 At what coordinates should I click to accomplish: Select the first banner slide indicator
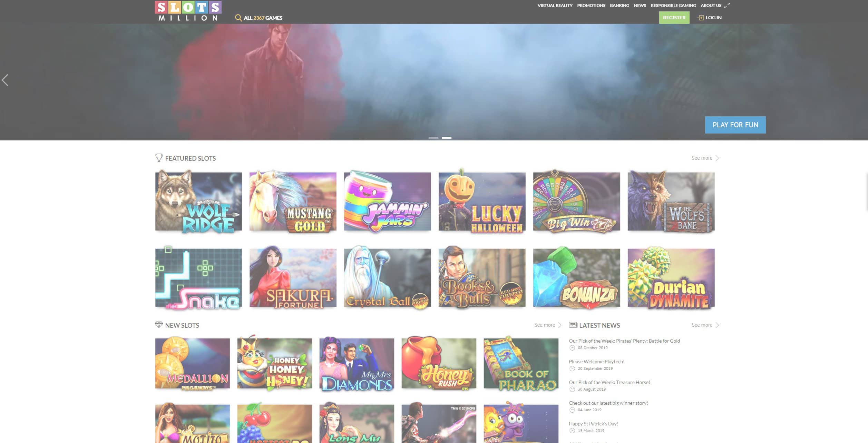[x=433, y=138]
